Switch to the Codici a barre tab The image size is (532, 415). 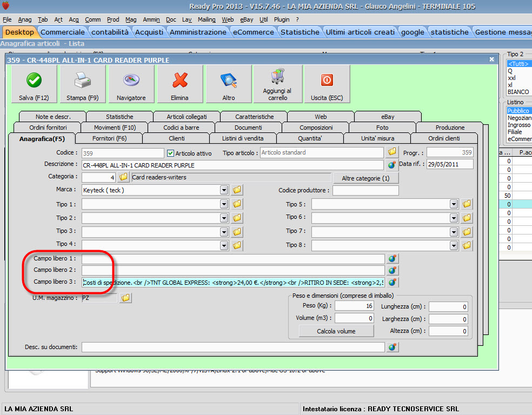tap(181, 128)
